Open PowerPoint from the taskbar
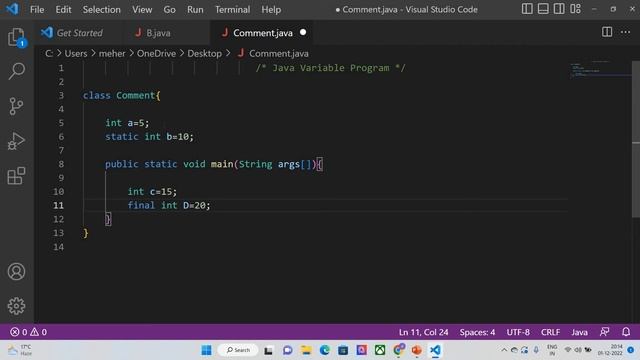Screen dimensions: 640x360 (416, 350)
